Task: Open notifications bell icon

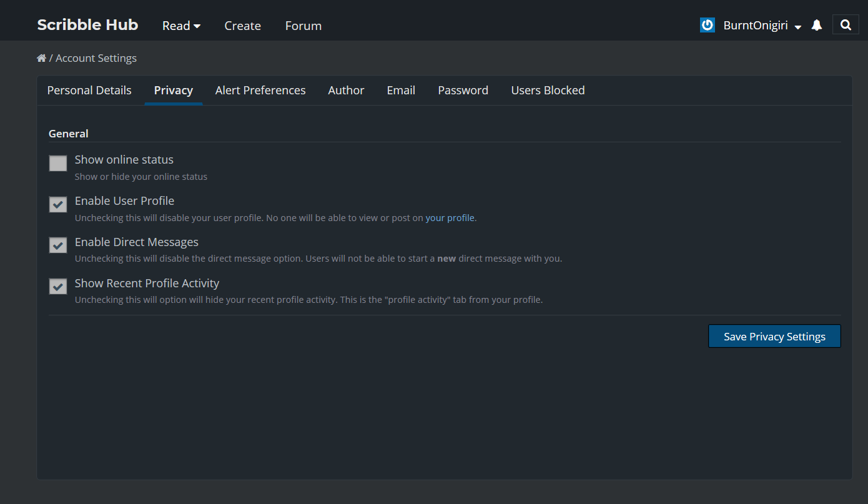Action: tap(816, 26)
